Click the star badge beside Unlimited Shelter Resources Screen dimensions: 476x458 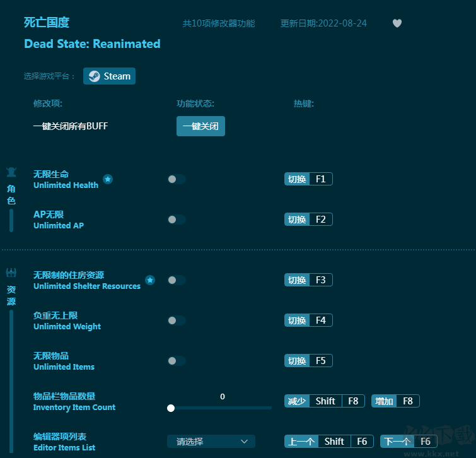coord(150,280)
